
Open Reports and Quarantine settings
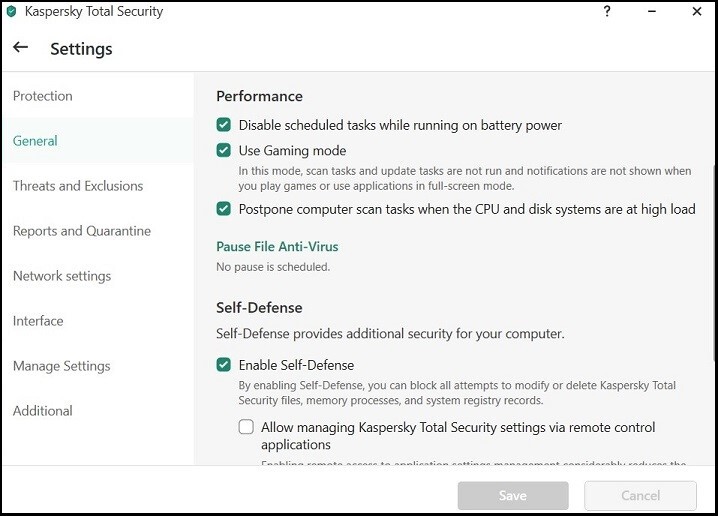82,231
